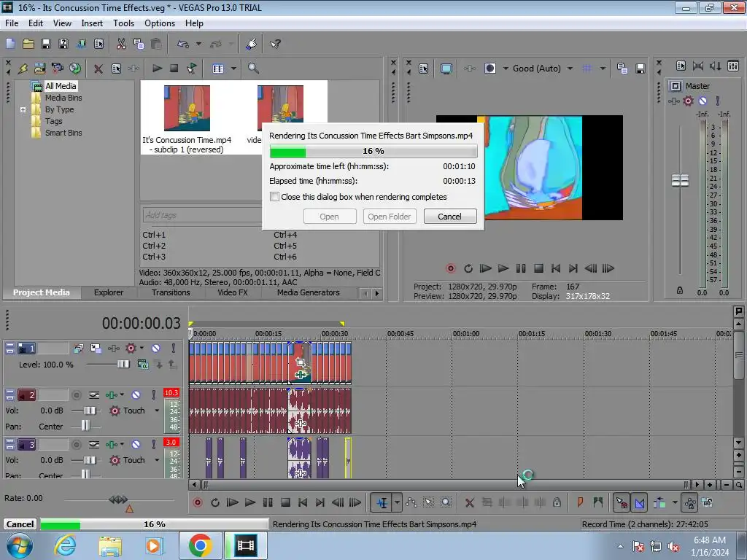Click Track FX icon on video track 1
Screen dimensions: 747x560
tap(113, 348)
